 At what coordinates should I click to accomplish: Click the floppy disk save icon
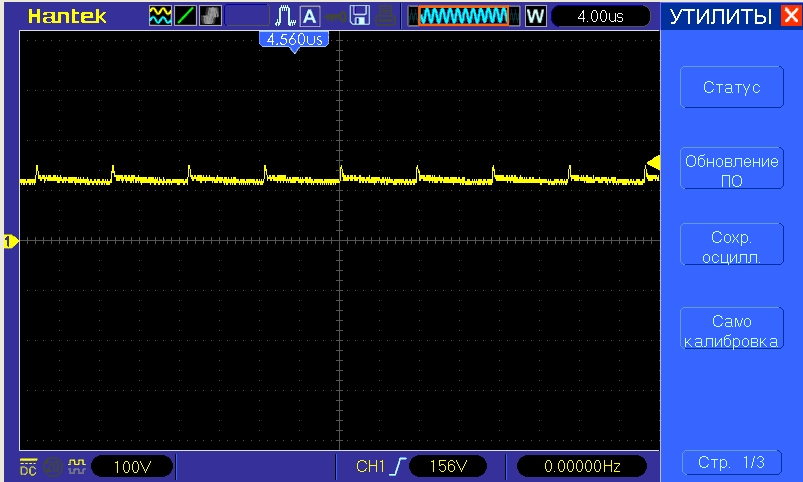(x=360, y=16)
